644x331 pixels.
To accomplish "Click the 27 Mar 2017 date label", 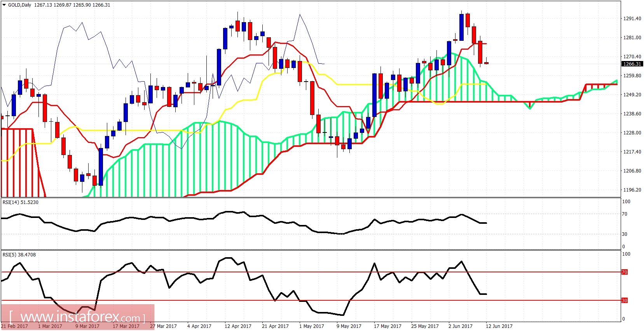I will tap(163, 326).
